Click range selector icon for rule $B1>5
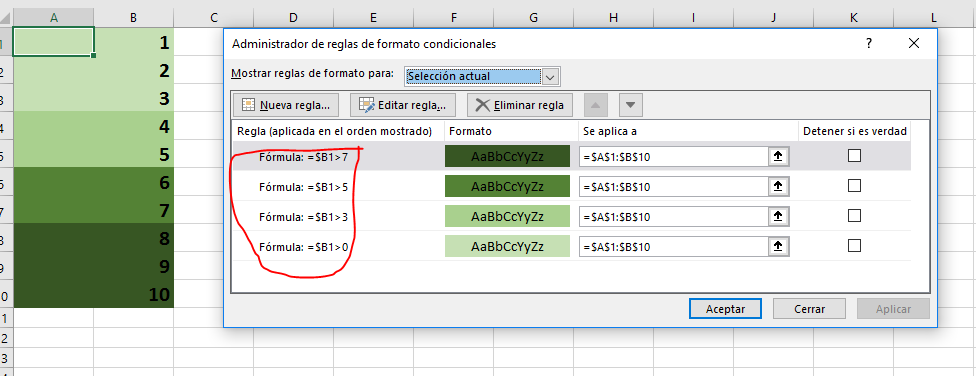 (x=778, y=186)
